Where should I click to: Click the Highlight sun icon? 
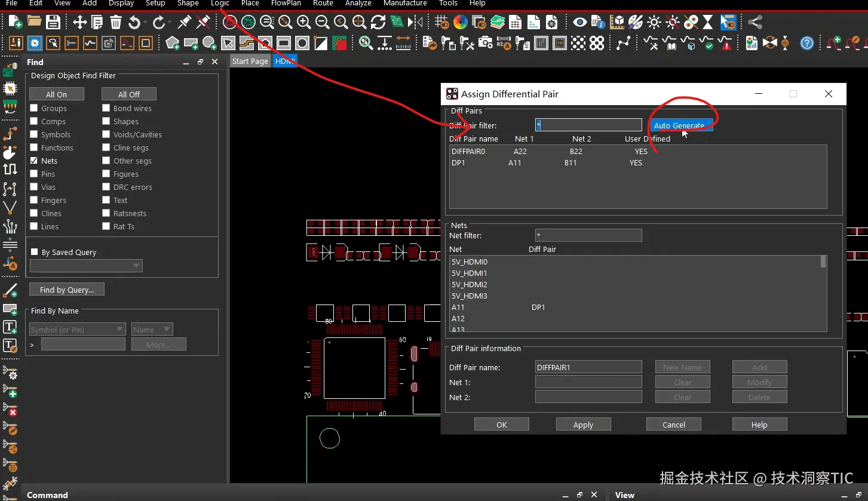pyautogui.click(x=654, y=23)
